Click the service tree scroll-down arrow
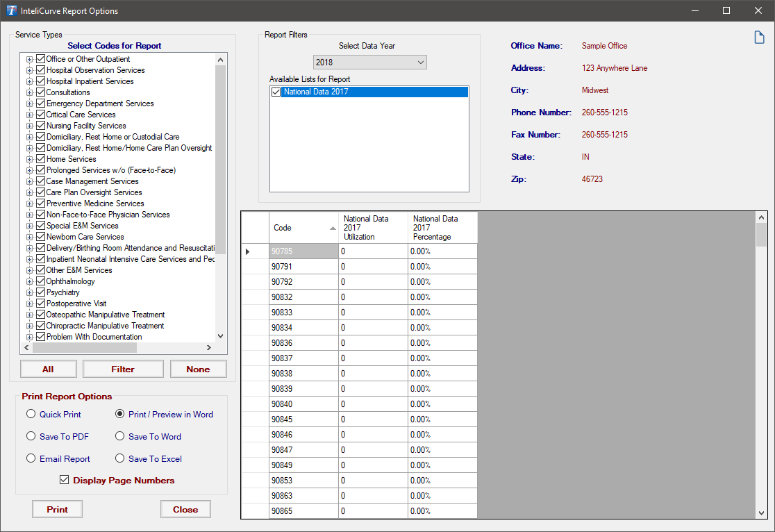This screenshot has width=775, height=532. click(220, 336)
